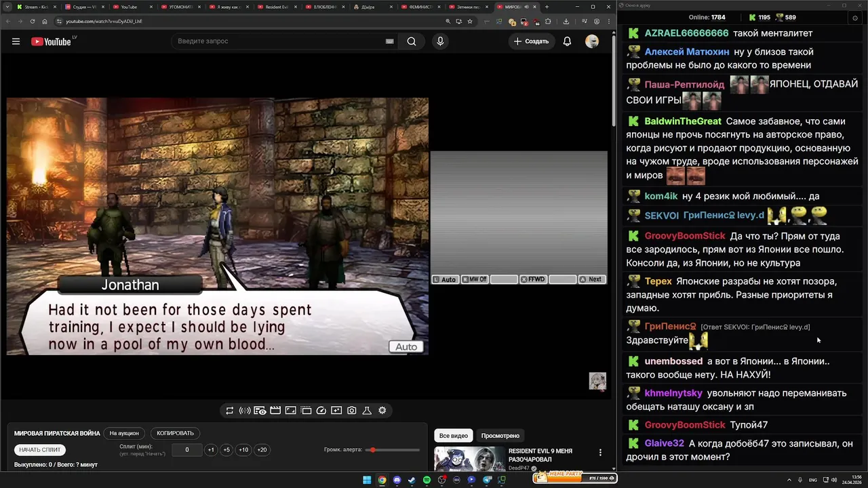Image resolution: width=868 pixels, height=488 pixels.
Task: Click the КОПИРОВАТЬ button
Action: 175,433
